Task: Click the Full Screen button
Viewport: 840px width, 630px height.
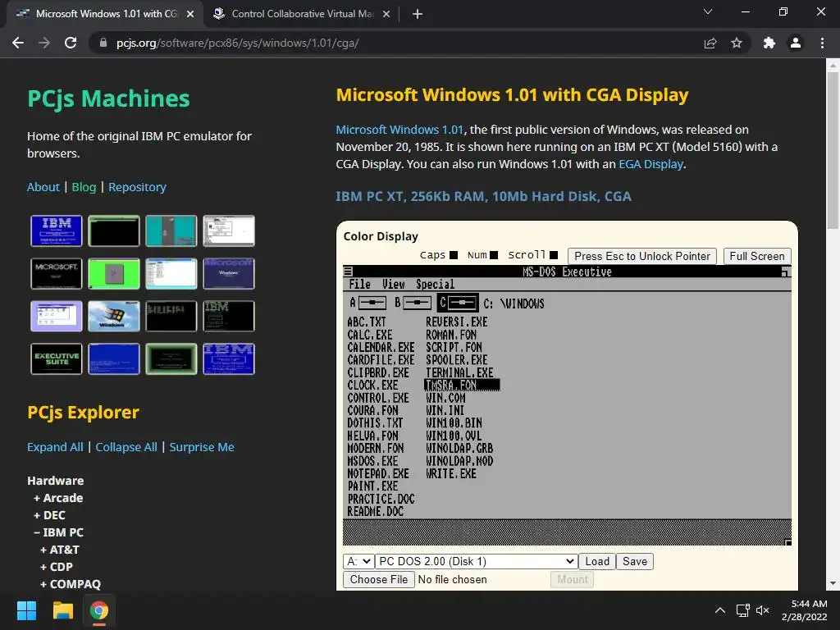Action: [x=757, y=256]
